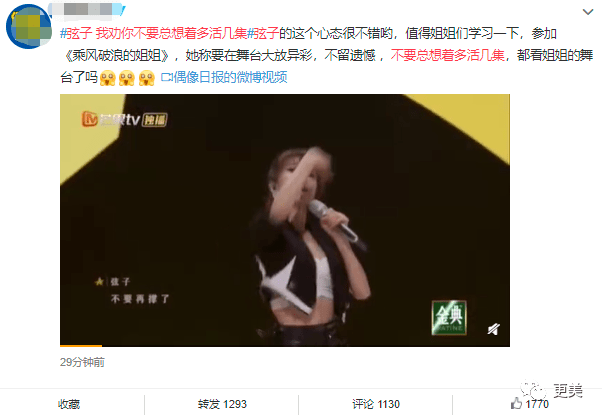Click the red 不要总想着多活几集 keyword link

[x=447, y=56]
